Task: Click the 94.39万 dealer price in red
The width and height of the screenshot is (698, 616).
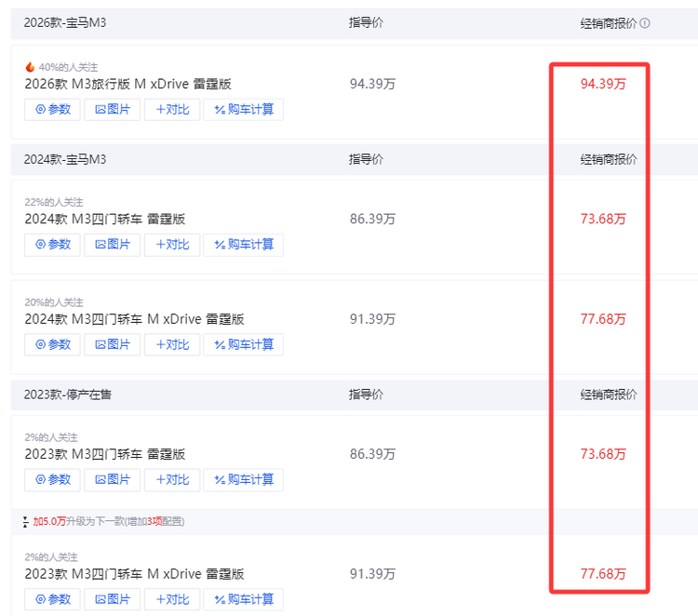Action: 603,84
